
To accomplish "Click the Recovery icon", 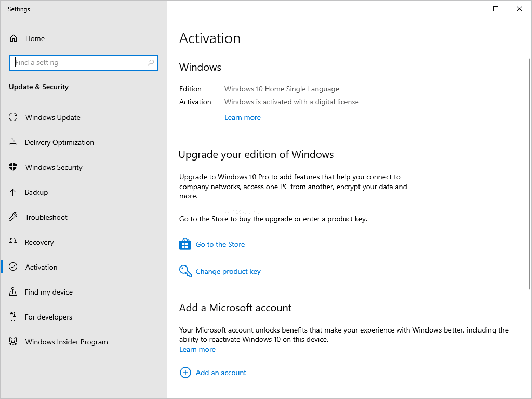I will [13, 242].
